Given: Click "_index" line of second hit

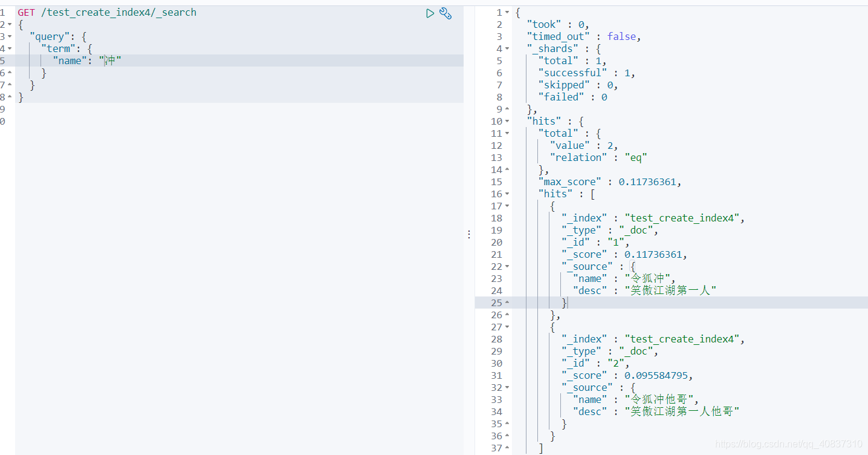Looking at the screenshot, I should (x=653, y=339).
